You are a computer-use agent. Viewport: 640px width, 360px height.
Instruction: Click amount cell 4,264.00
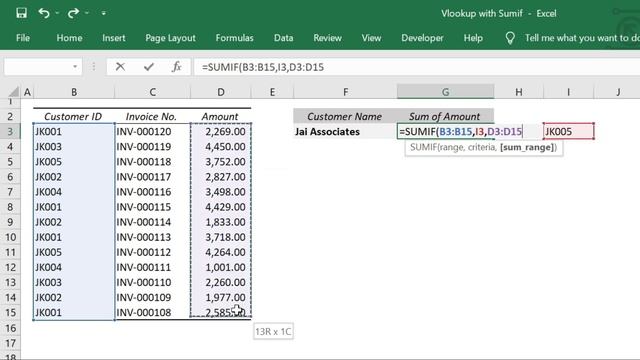221,252
